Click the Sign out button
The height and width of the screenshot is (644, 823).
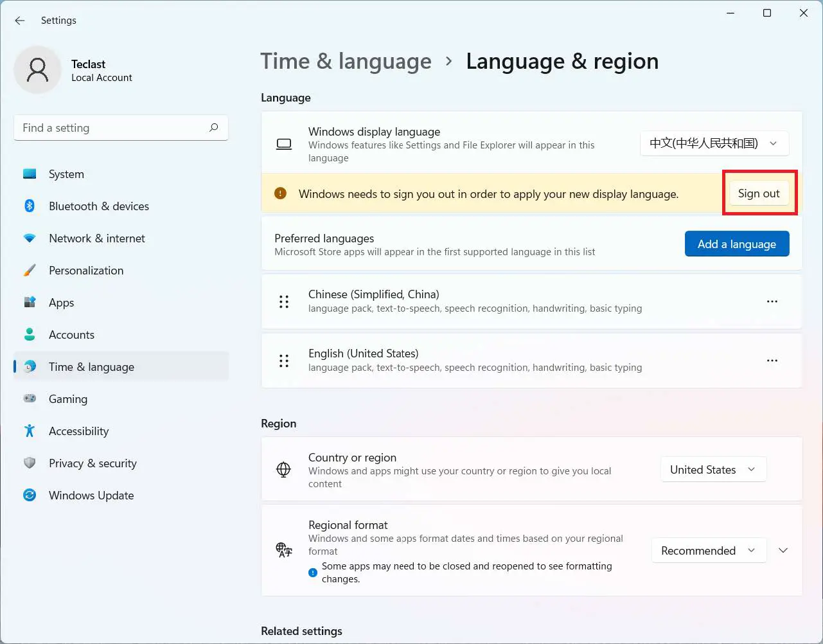pyautogui.click(x=759, y=193)
